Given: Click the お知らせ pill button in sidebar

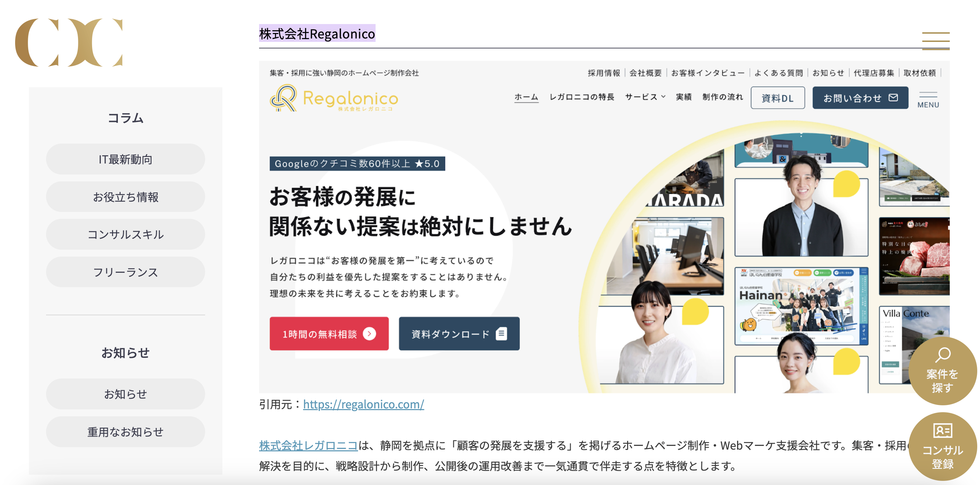Looking at the screenshot, I should [125, 394].
